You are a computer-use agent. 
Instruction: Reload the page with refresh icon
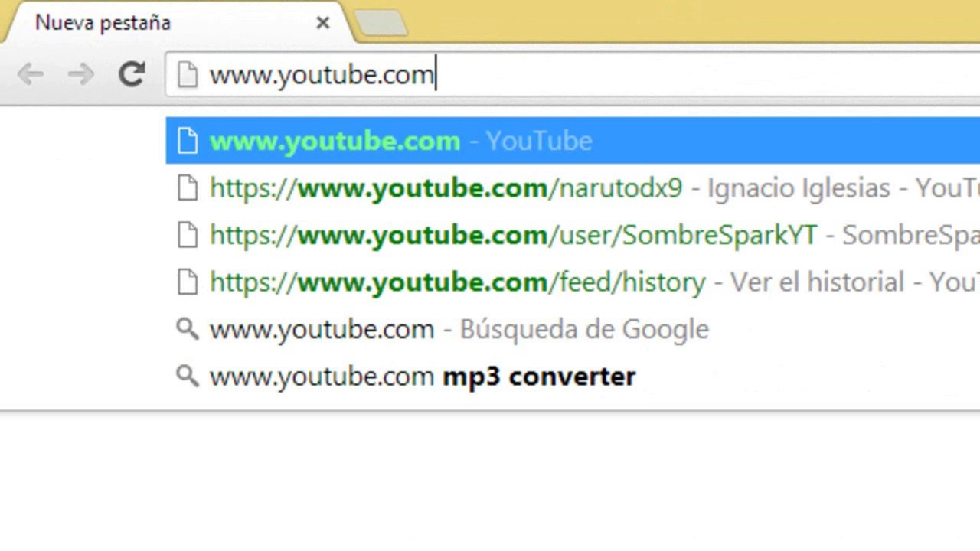[132, 74]
